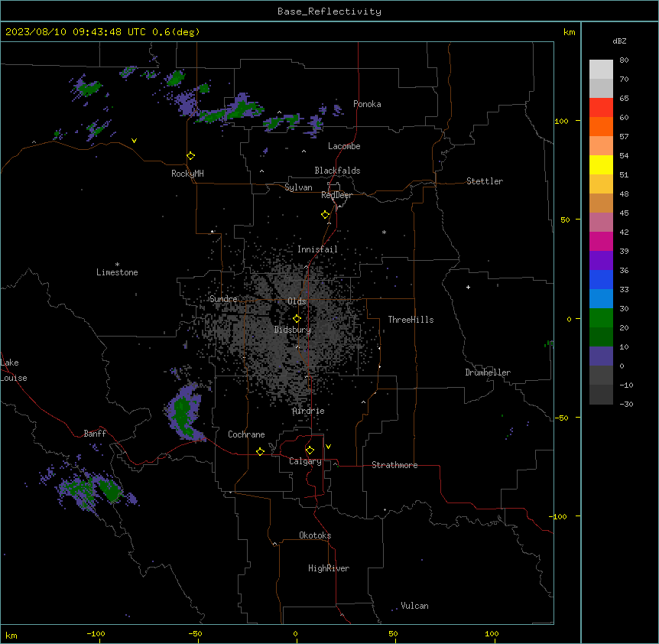Viewport: 659px width, 644px height.
Task: Click the yellow diamond marker above RockyMH
Action: [x=190, y=156]
